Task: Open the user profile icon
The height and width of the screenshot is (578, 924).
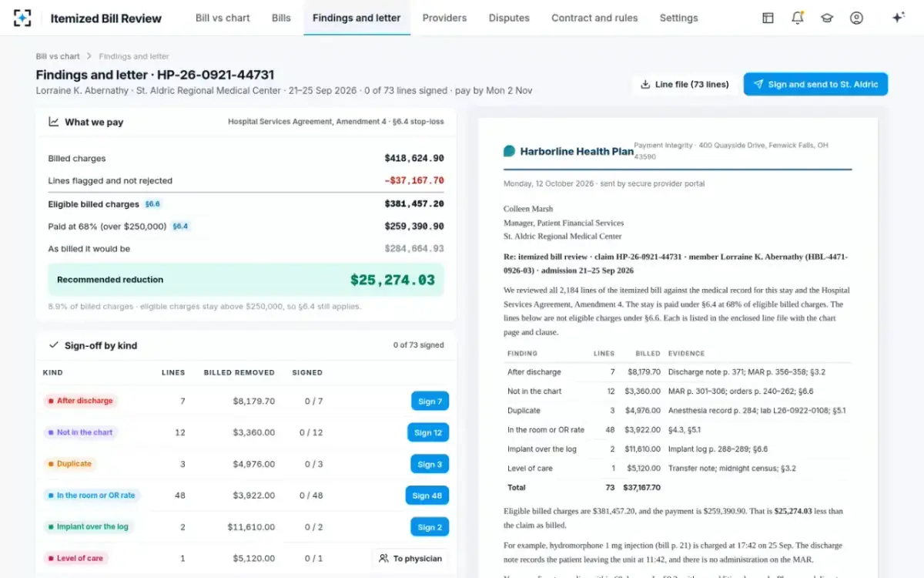Action: tap(856, 18)
